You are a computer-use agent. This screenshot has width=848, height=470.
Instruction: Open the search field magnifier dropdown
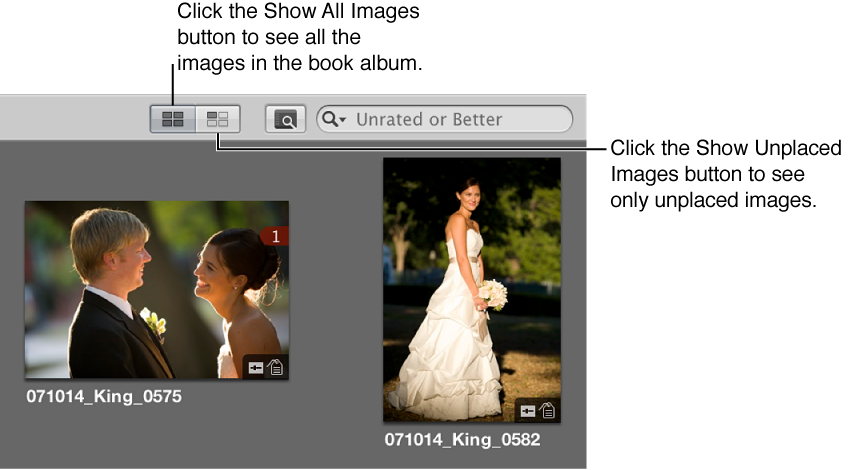tap(334, 119)
